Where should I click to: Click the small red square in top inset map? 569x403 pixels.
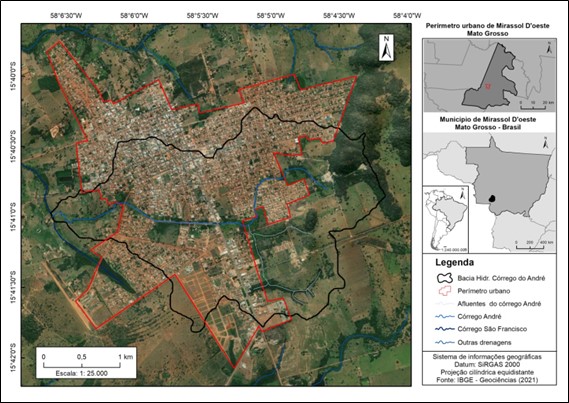click(488, 86)
